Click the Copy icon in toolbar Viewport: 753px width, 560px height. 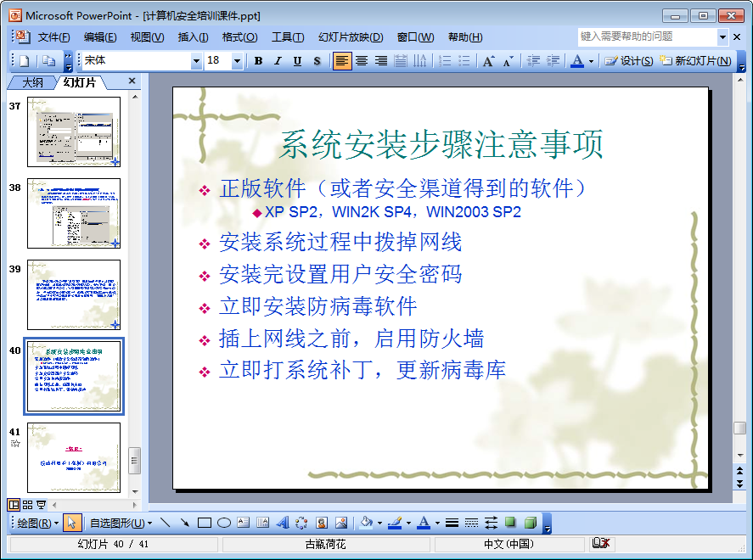(48, 61)
